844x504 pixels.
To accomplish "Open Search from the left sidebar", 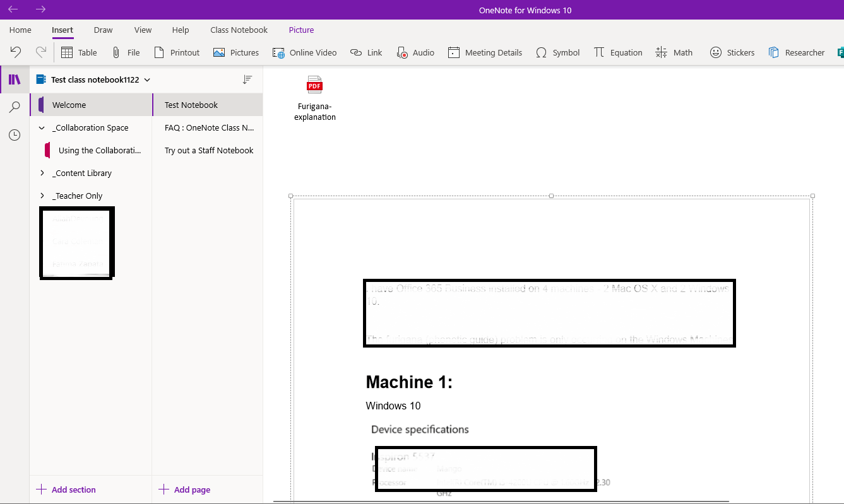I will point(15,107).
